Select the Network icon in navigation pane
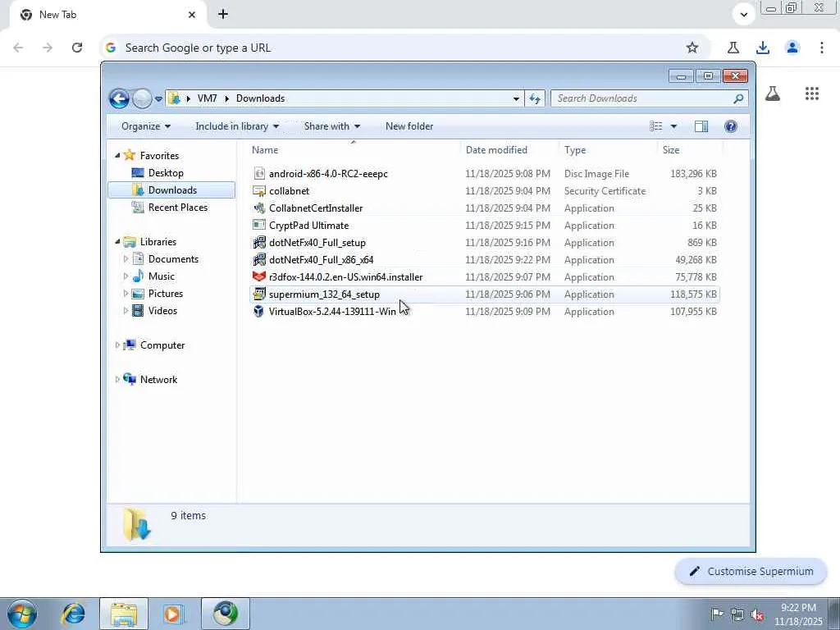The height and width of the screenshot is (630, 840). click(x=130, y=379)
